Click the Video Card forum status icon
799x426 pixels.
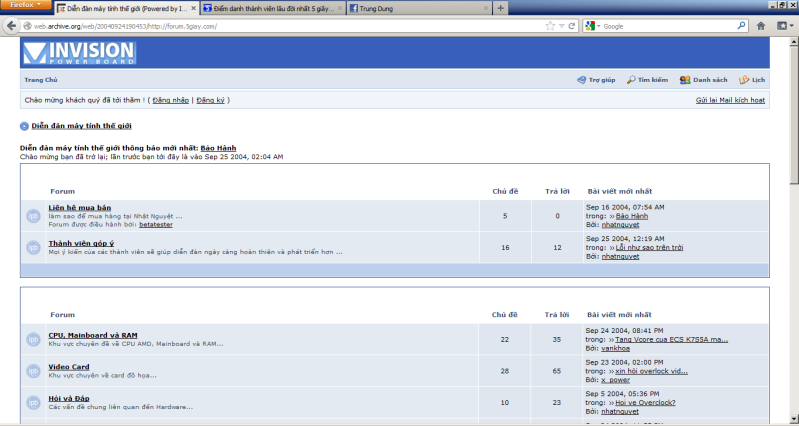click(x=33, y=371)
